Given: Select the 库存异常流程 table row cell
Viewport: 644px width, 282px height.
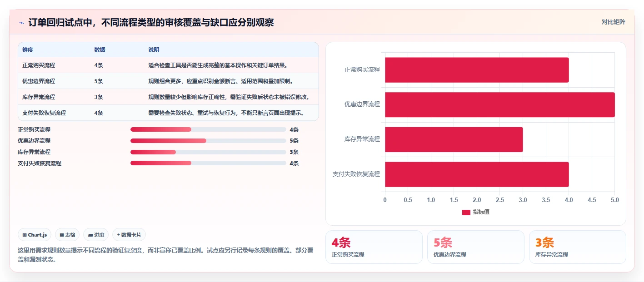Looking at the screenshot, I should (x=39, y=97).
